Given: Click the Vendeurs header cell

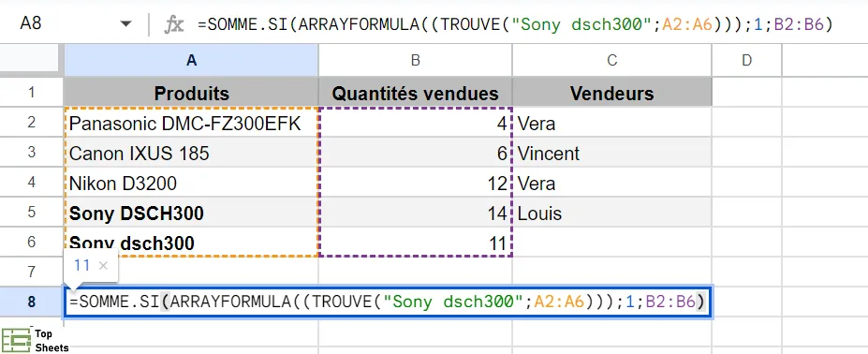Looking at the screenshot, I should (x=611, y=93).
